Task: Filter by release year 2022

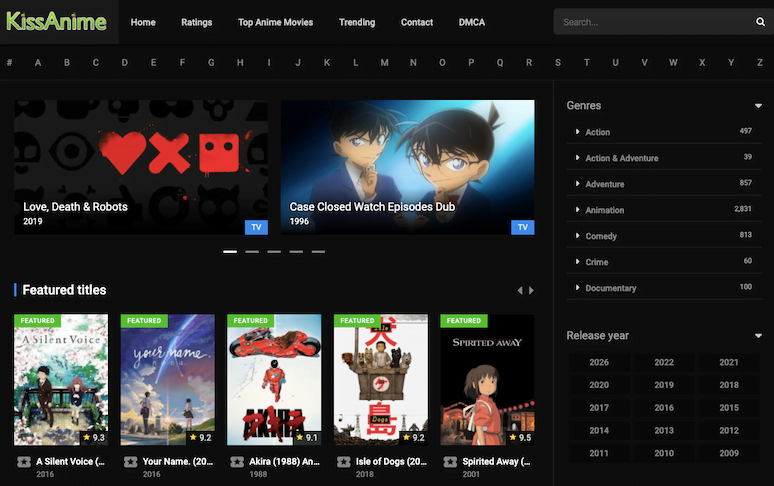Action: pos(664,362)
